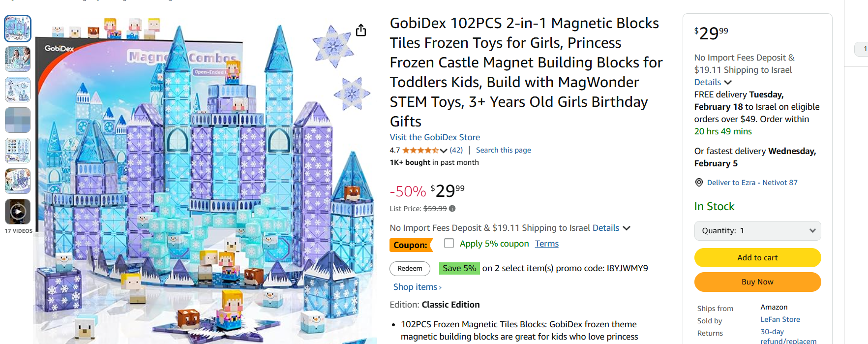Open the LeFan Store seller link

[x=780, y=319]
